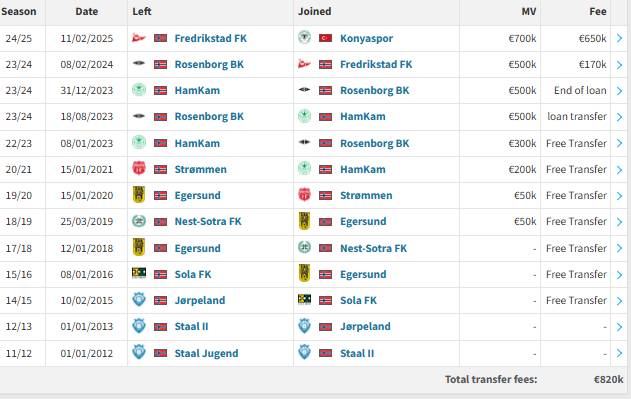Expand details arrow for 11/12 Staal II transfer
The image size is (631, 400).
coord(620,353)
